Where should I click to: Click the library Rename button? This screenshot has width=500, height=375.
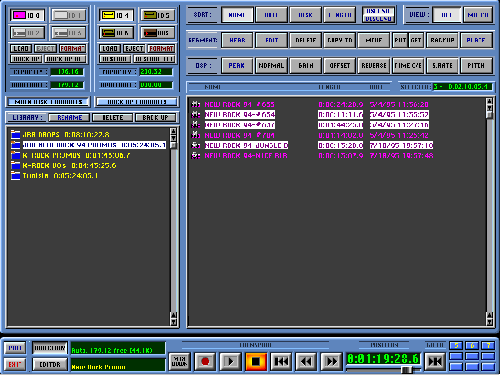69,118
